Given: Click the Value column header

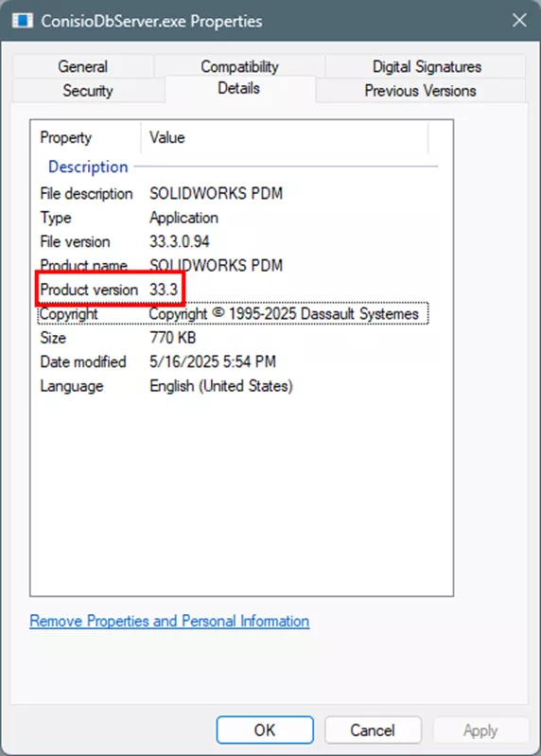Looking at the screenshot, I should click(167, 137).
